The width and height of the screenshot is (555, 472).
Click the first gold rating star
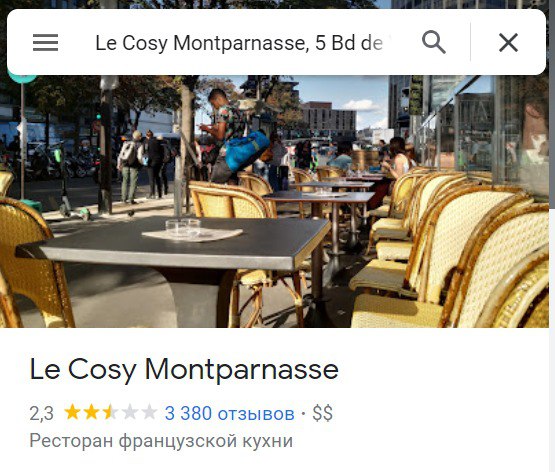(72, 412)
